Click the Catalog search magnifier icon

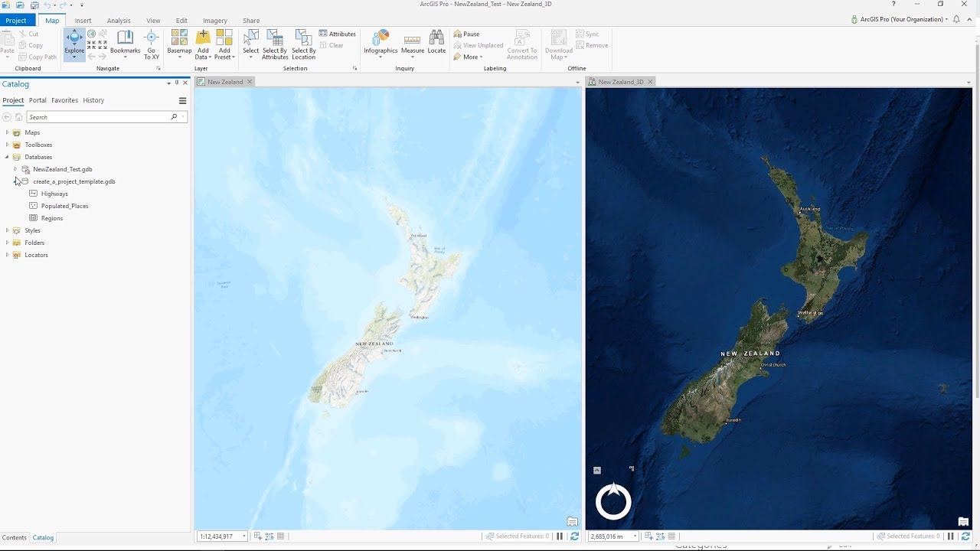click(174, 117)
